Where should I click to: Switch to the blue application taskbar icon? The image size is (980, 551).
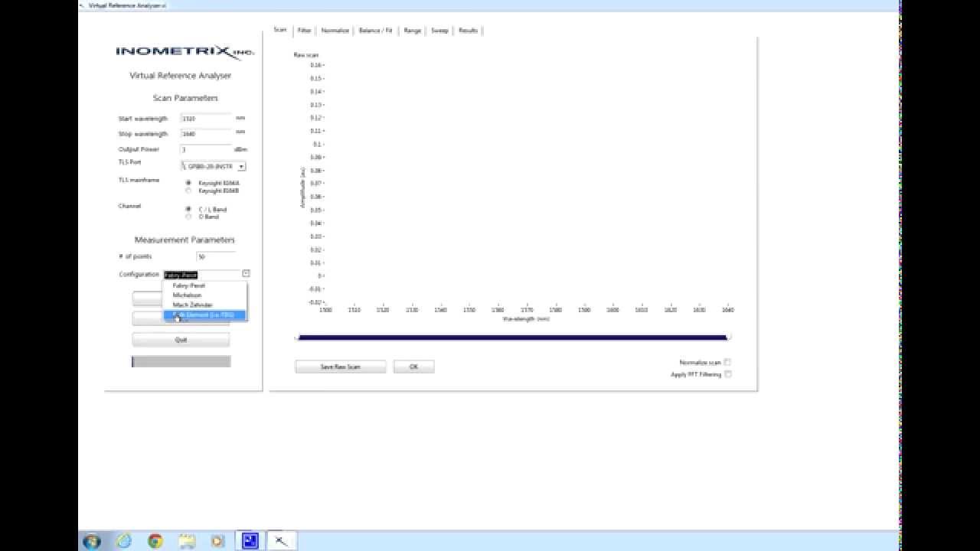pyautogui.click(x=250, y=540)
